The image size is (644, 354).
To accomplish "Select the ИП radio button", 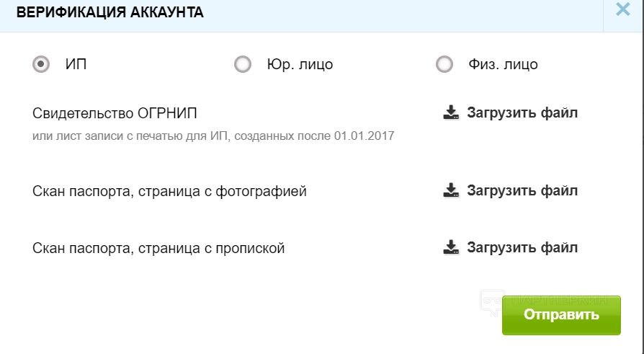I will click(x=41, y=64).
